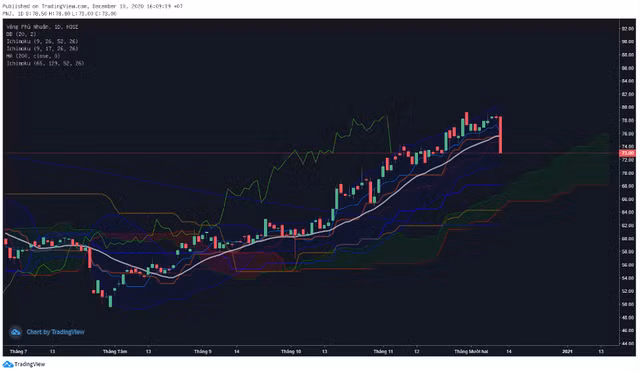Image resolution: width=640 pixels, height=372 pixels.
Task: Click 52.00 on the price axis
Action: (627, 291)
